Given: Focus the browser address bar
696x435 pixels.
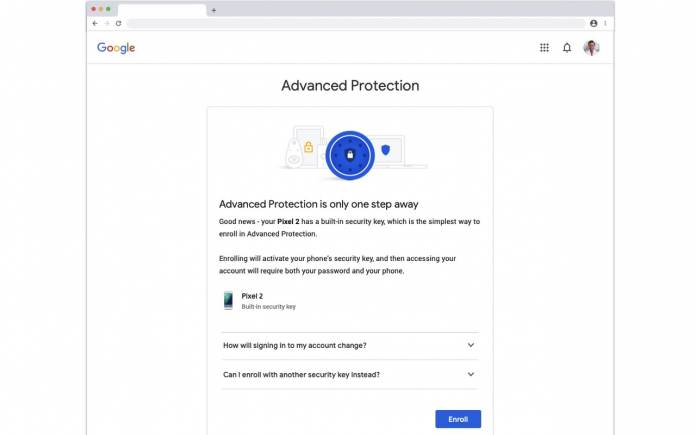Looking at the screenshot, I should [x=356, y=23].
